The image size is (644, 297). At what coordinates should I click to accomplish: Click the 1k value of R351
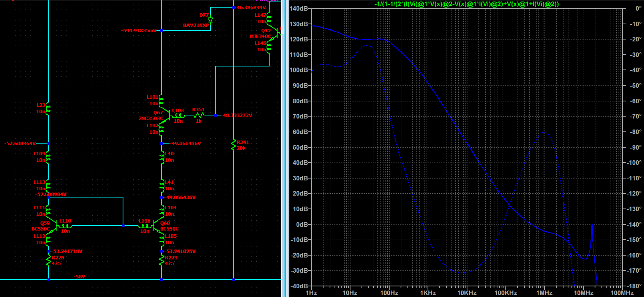point(199,121)
